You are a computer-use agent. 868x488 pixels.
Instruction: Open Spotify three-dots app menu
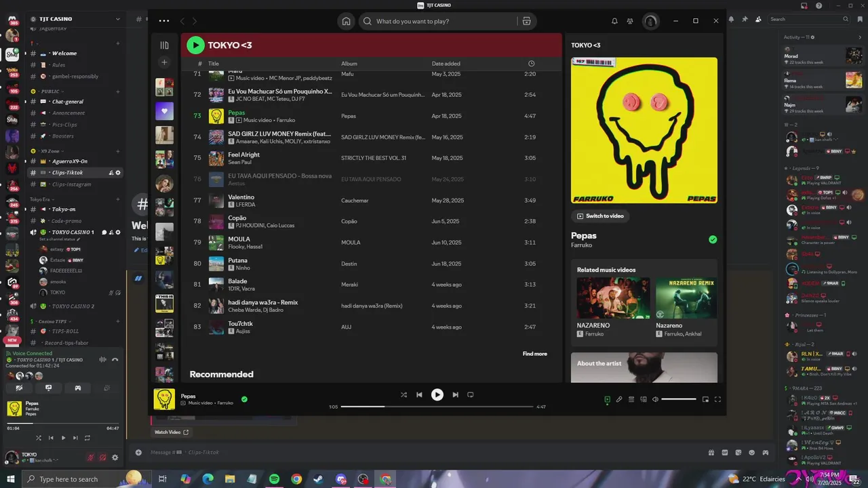coord(164,21)
